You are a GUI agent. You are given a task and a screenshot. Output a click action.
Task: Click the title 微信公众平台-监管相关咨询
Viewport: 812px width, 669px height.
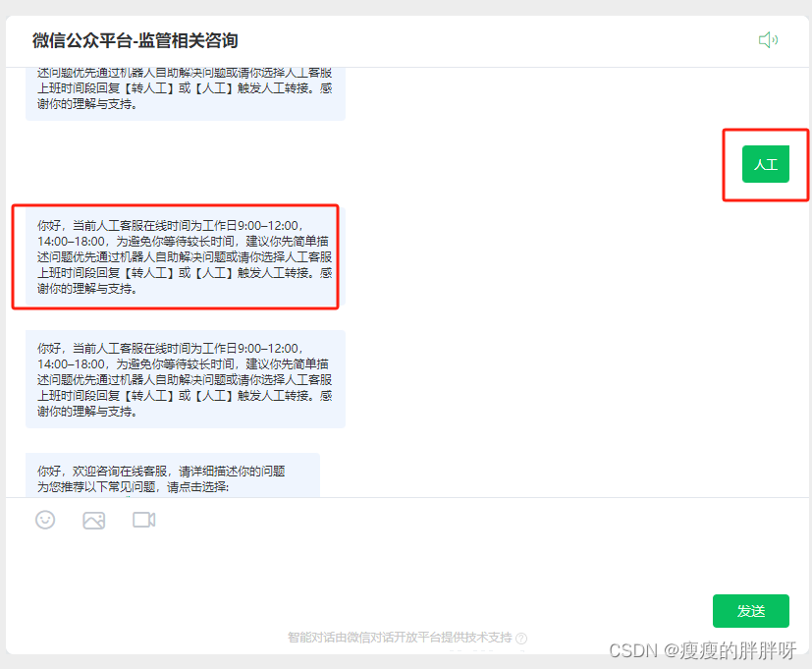coord(135,40)
